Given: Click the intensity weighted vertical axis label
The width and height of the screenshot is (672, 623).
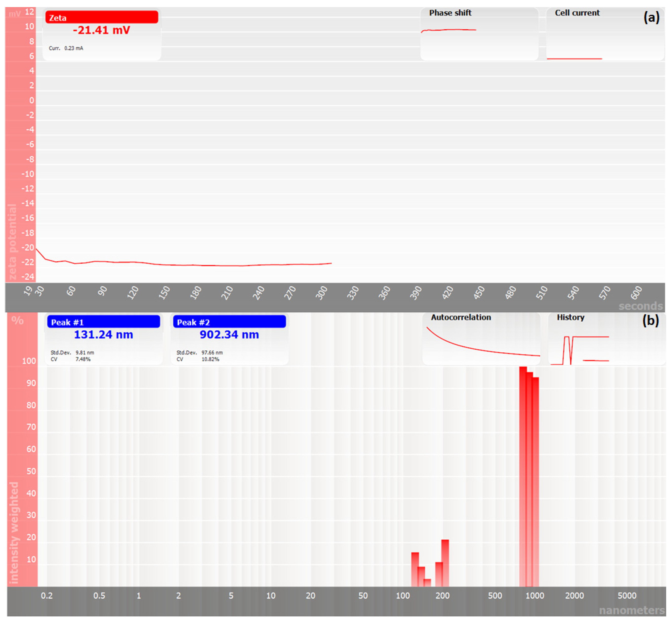Looking at the screenshot, I should 13,533.
